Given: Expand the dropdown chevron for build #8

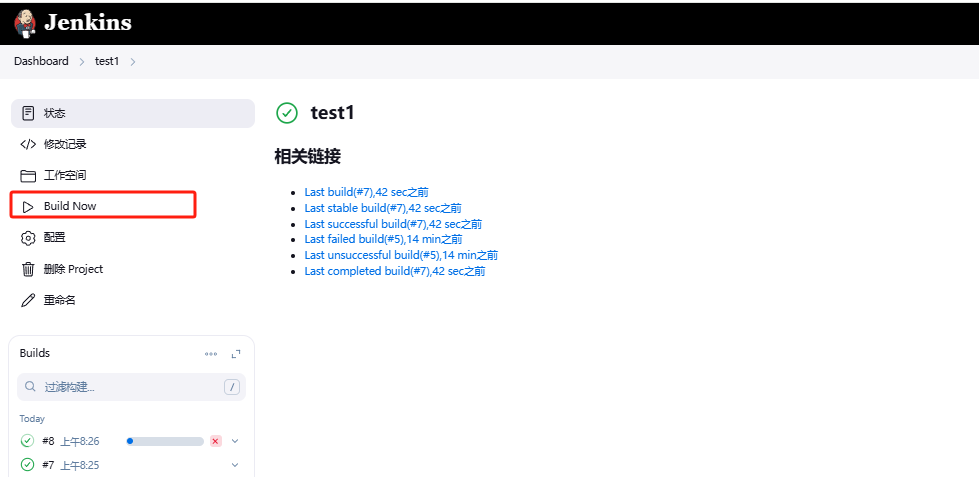Looking at the screenshot, I should pyautogui.click(x=235, y=441).
